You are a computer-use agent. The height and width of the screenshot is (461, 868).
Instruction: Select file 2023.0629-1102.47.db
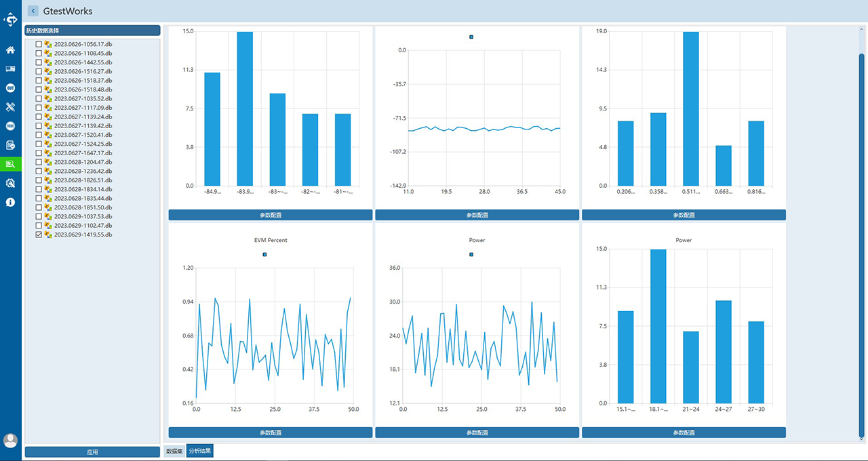(83, 226)
